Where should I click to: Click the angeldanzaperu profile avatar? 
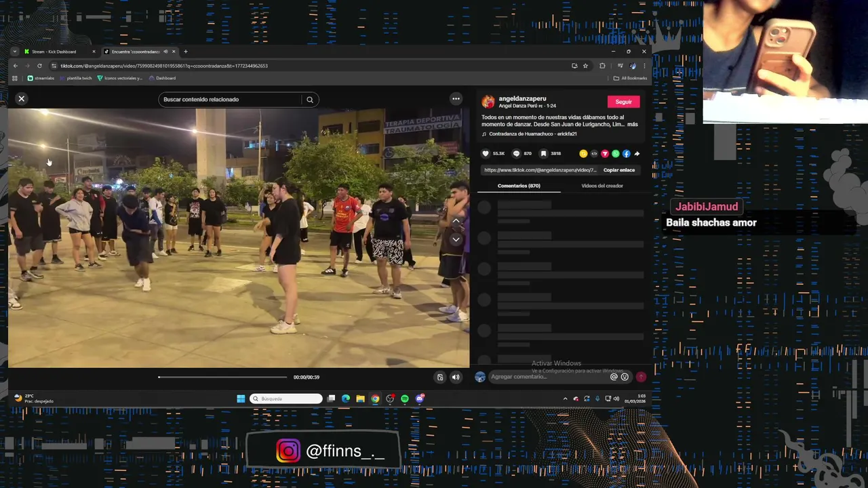pos(488,102)
